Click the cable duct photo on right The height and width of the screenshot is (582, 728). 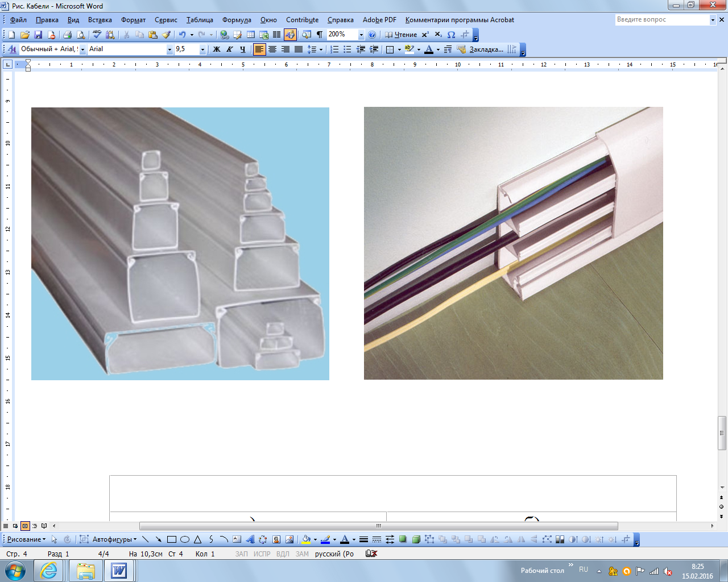click(x=514, y=243)
